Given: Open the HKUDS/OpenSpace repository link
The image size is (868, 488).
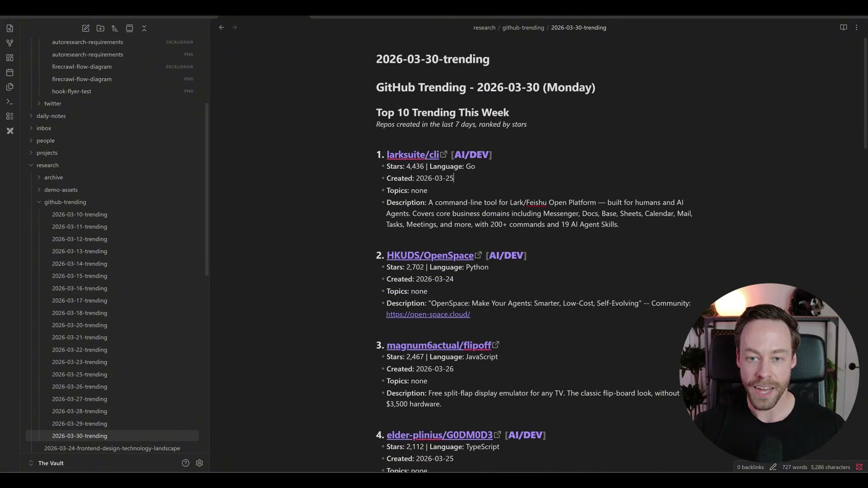Looking at the screenshot, I should point(430,255).
